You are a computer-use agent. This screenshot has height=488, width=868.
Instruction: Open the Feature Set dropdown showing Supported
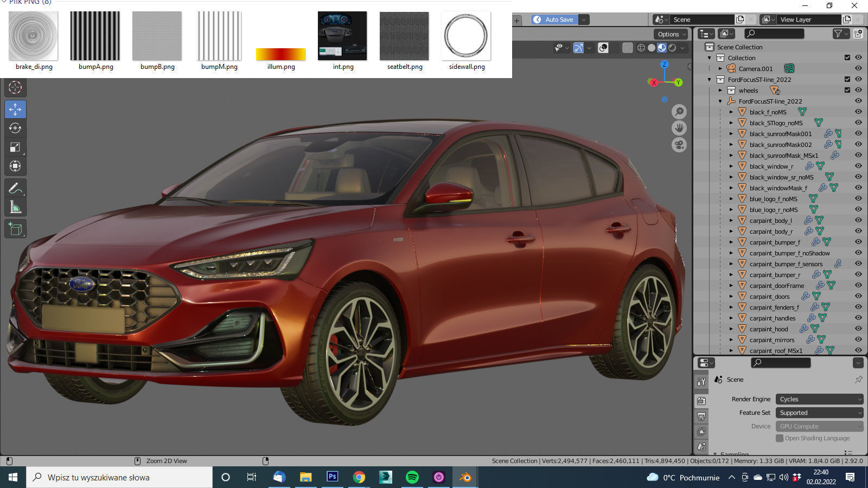point(819,413)
